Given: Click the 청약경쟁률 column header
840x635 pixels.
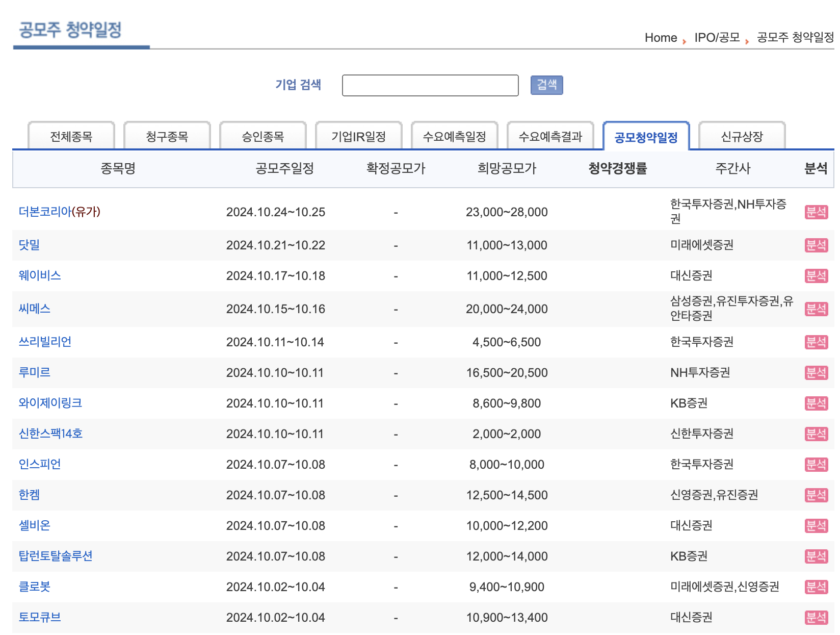Looking at the screenshot, I should pos(618,169).
